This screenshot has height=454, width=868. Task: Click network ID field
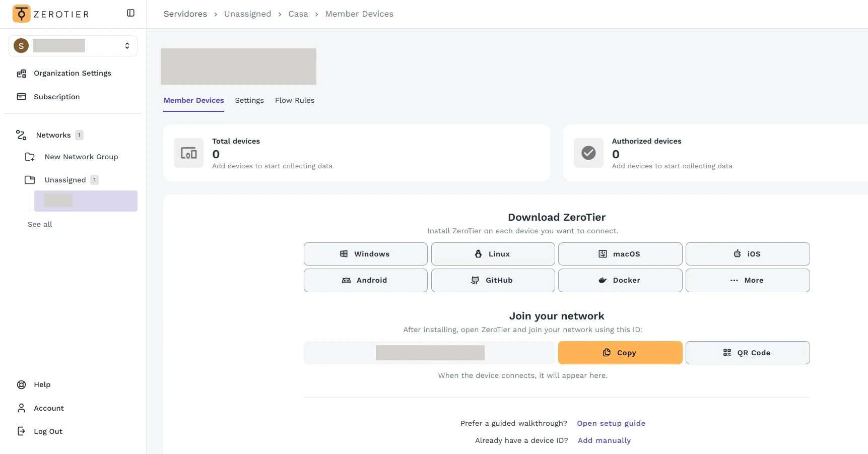coord(429,353)
